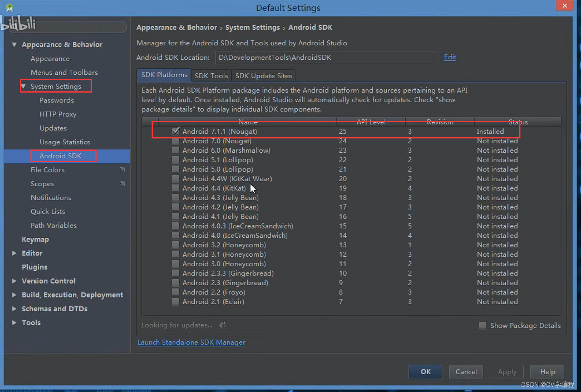Click the Name column header

[248, 122]
